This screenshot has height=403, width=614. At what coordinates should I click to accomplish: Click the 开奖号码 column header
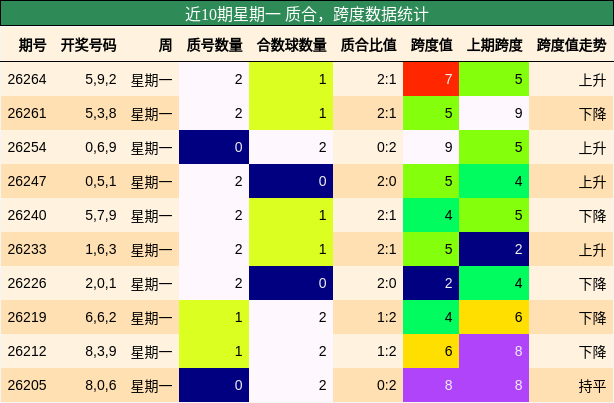click(x=88, y=45)
